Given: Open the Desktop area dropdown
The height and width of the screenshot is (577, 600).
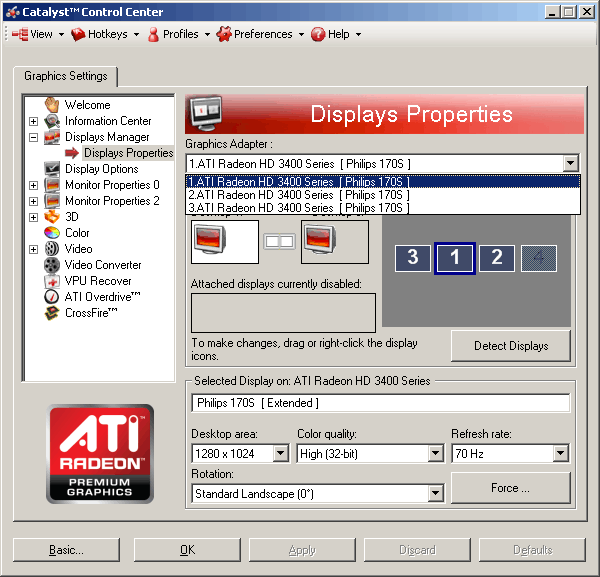Looking at the screenshot, I should (x=280, y=453).
